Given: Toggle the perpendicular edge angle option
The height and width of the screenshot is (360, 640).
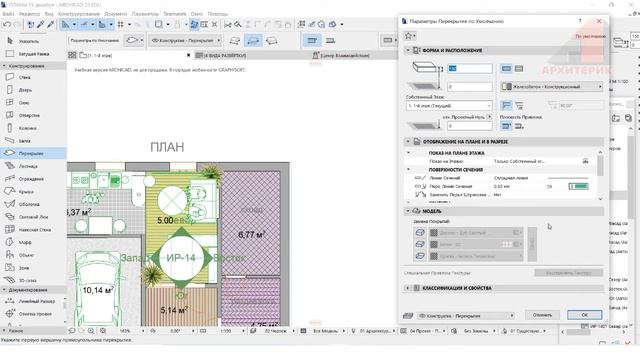Looking at the screenshot, I should pos(506,105).
